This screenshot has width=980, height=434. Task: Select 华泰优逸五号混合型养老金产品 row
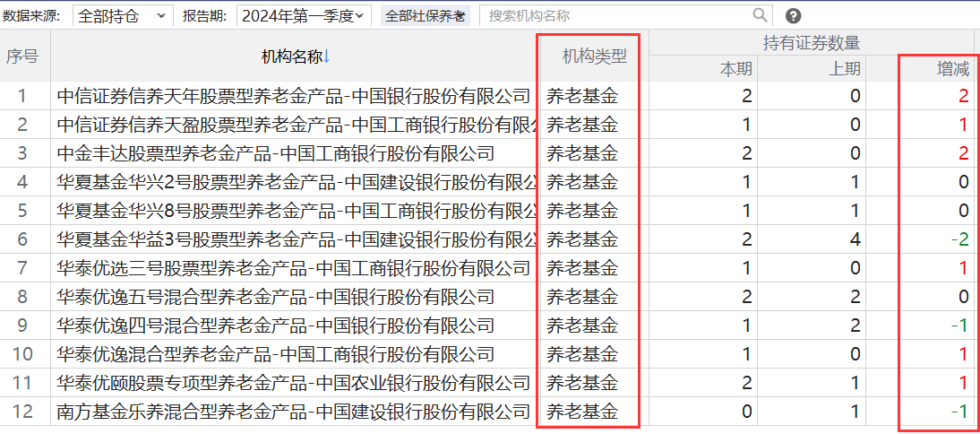coord(487,297)
